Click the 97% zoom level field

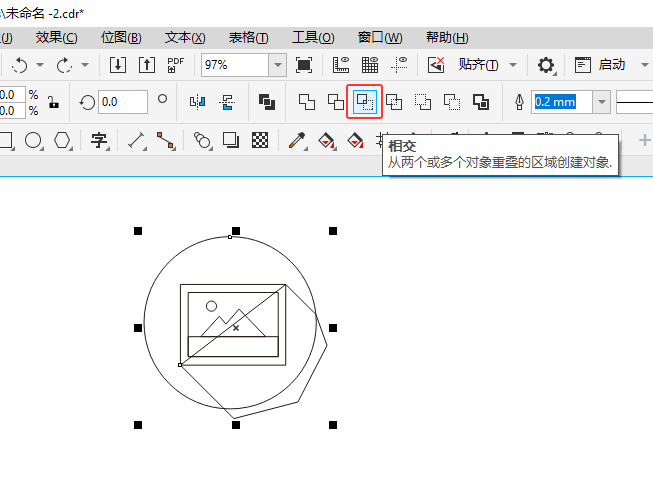coord(235,65)
